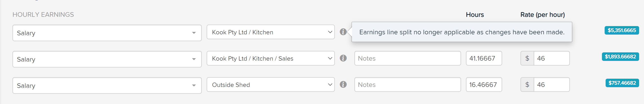This screenshot has width=644, height=104.
Task: Click the dollar sign prefix on Outside Shed rate
Action: click(x=527, y=85)
